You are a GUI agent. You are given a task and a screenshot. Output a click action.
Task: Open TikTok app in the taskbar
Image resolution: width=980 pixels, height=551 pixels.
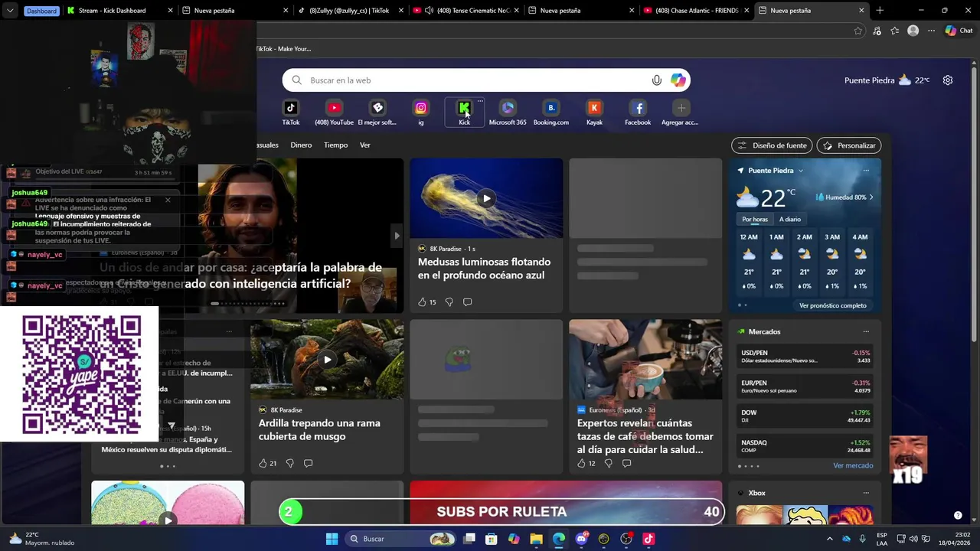click(x=648, y=539)
